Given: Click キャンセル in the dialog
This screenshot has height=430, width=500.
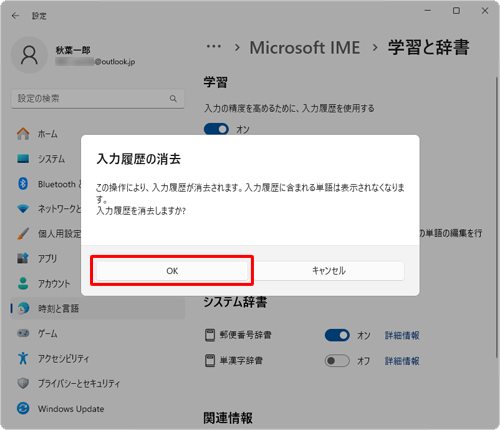Looking at the screenshot, I should click(329, 271).
